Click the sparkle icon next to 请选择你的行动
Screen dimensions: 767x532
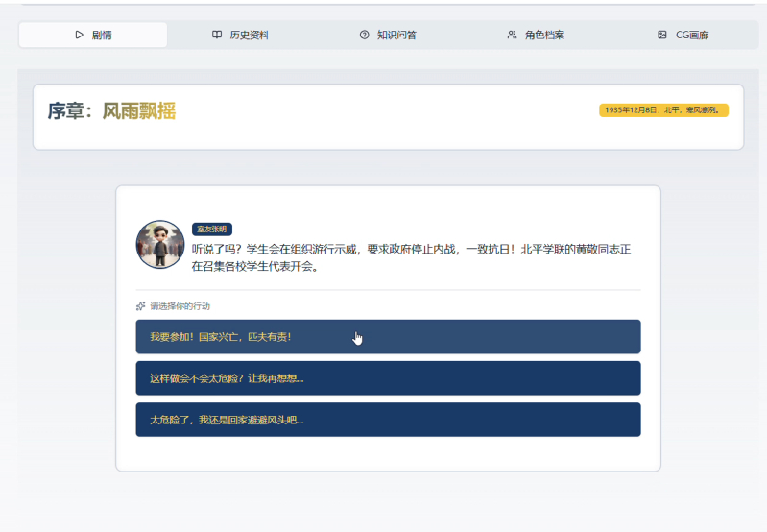(141, 306)
